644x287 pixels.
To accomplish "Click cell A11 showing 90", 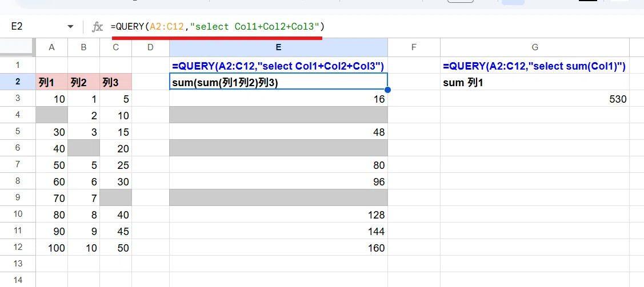I will (52, 231).
